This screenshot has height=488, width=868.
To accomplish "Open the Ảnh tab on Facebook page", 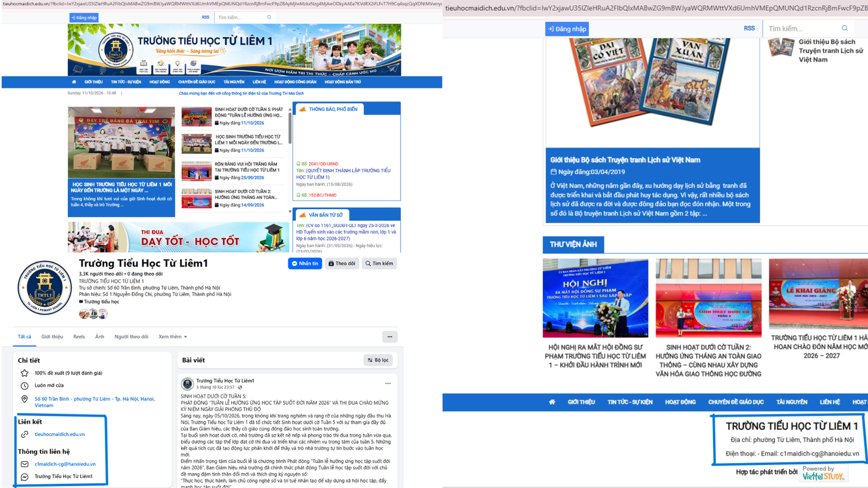I will pyautogui.click(x=100, y=337).
